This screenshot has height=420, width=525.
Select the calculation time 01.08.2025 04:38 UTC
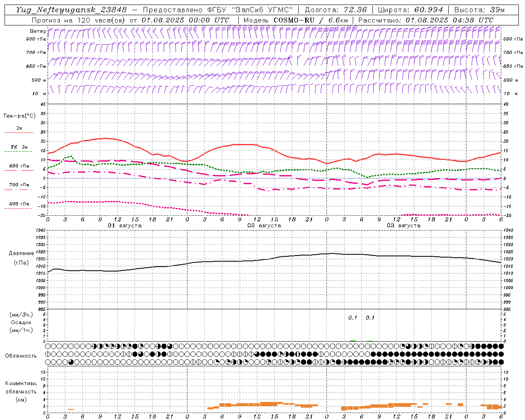pyautogui.click(x=450, y=20)
